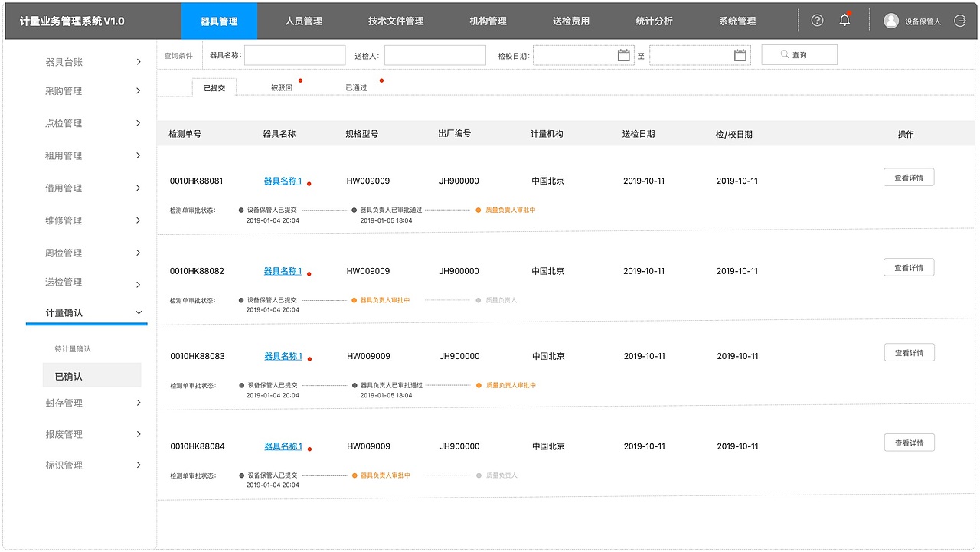
Task: Click the end date field after 至
Action: point(700,55)
